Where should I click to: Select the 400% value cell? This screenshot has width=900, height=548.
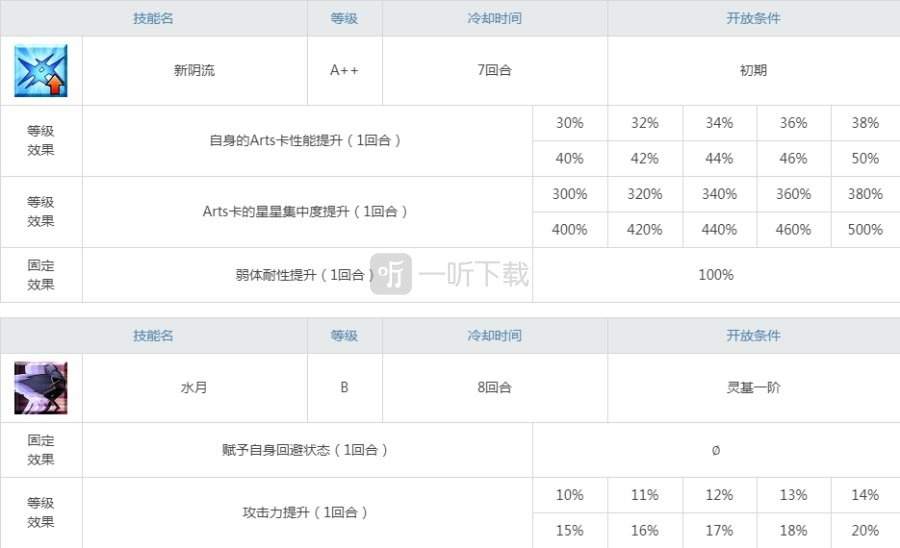pyautogui.click(x=570, y=230)
